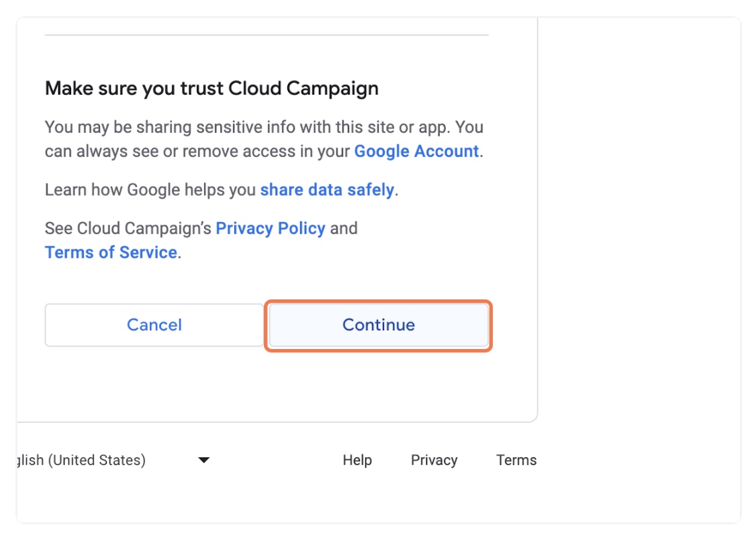The image size is (756, 553).
Task: Click the Continue button
Action: 379,325
